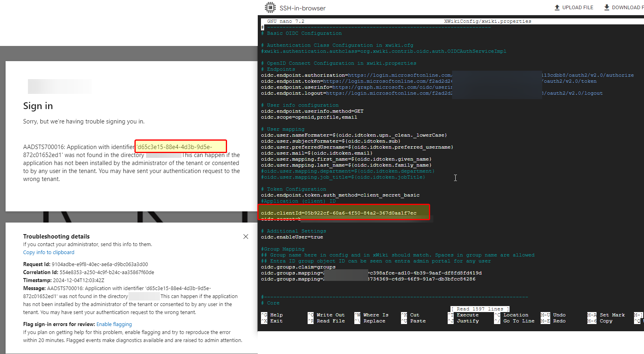Click Copy info to clipboard link
The image size is (644, 354).
pos(49,253)
